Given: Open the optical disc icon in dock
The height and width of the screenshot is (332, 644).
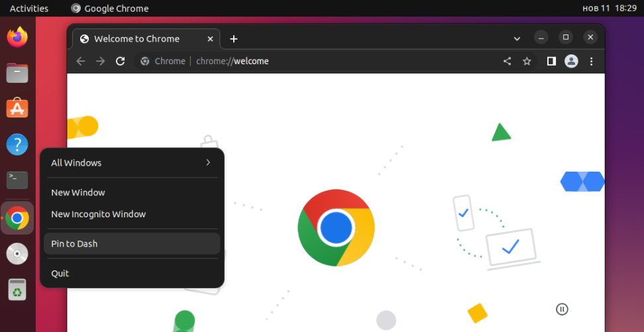Looking at the screenshot, I should point(17,254).
